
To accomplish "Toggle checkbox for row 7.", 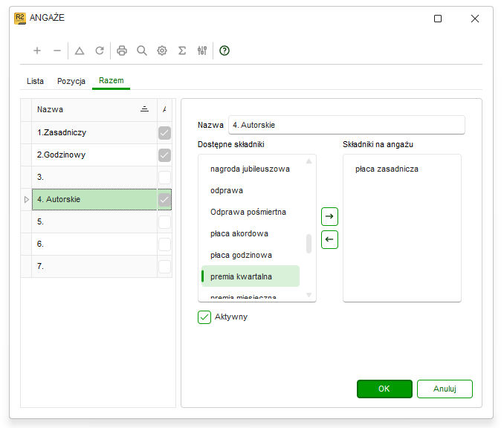I will [164, 267].
